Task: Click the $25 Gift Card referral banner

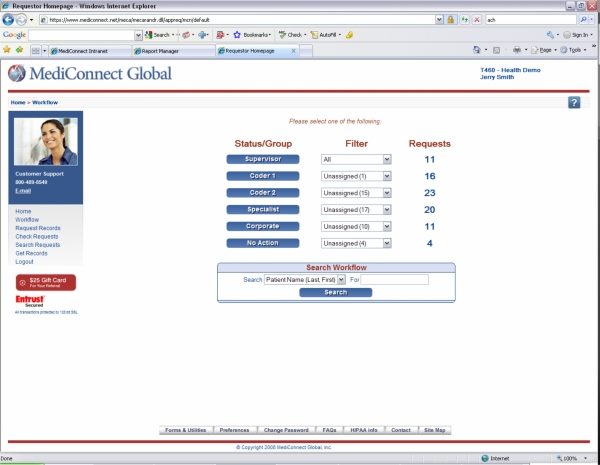Action: [x=46, y=282]
